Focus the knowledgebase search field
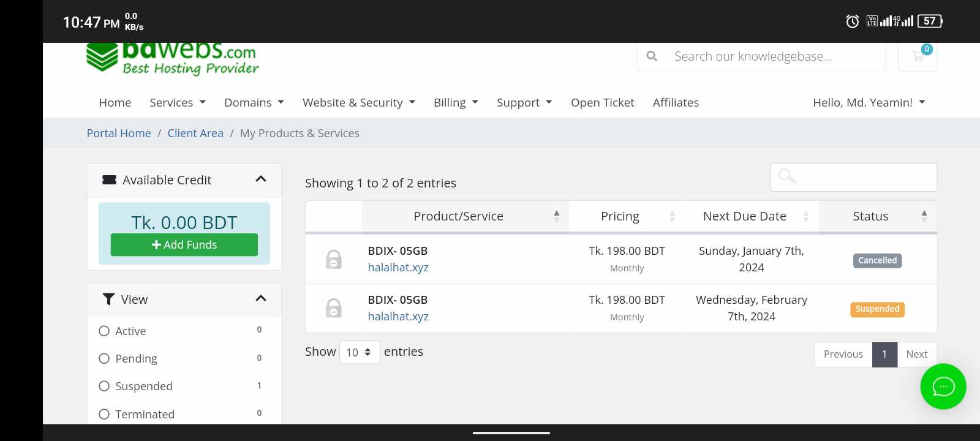Viewport: 980px width, 441px height. 761,56
